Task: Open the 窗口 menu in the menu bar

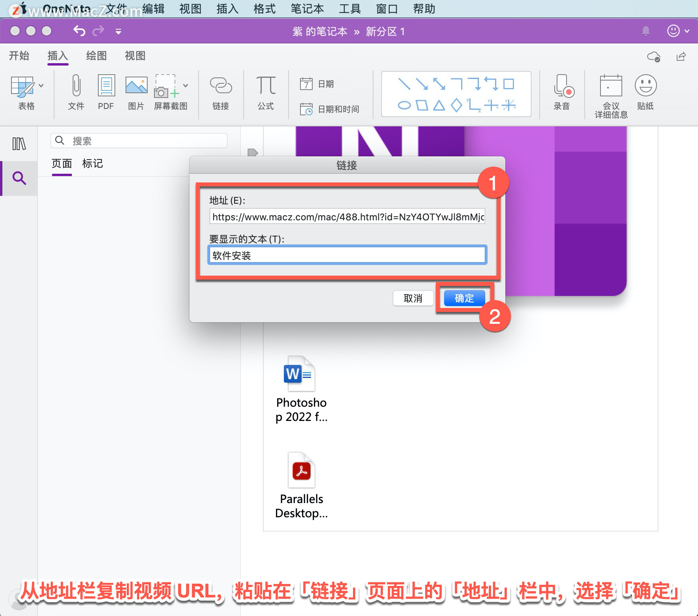Action: pyautogui.click(x=387, y=9)
